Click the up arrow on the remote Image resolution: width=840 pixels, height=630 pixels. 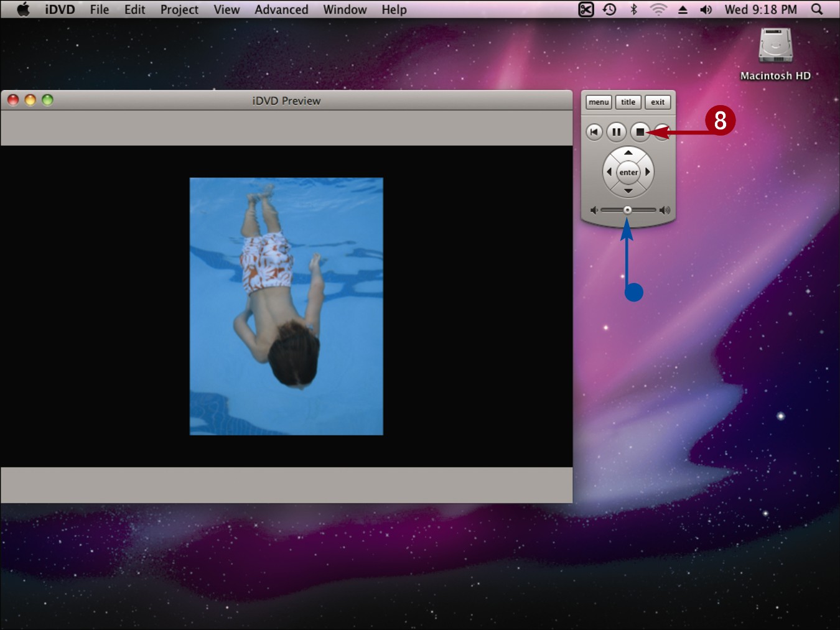628,153
